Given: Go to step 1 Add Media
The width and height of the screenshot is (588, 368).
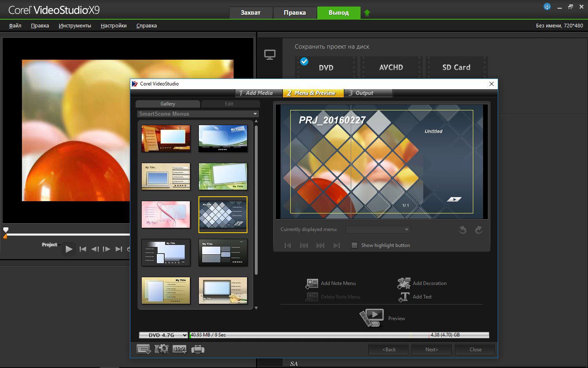Looking at the screenshot, I should (259, 93).
